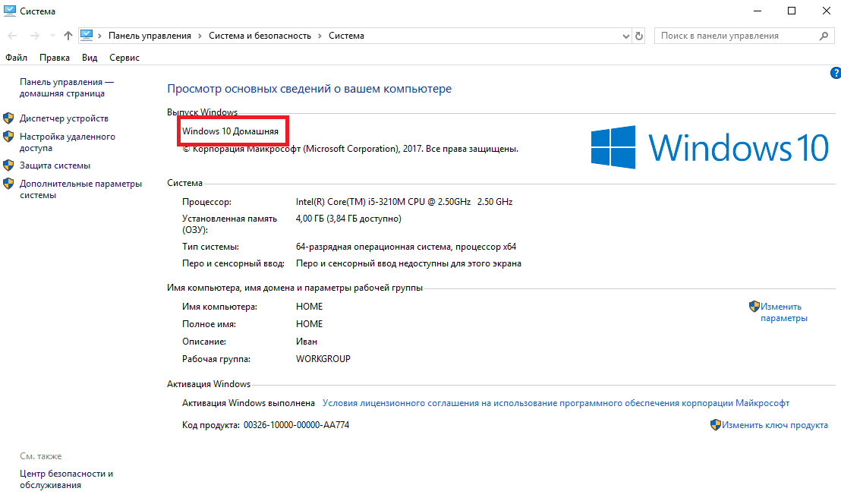This screenshot has height=504, width=841.
Task: Click shield icon beside Изменить ключ продукта
Action: [716, 424]
